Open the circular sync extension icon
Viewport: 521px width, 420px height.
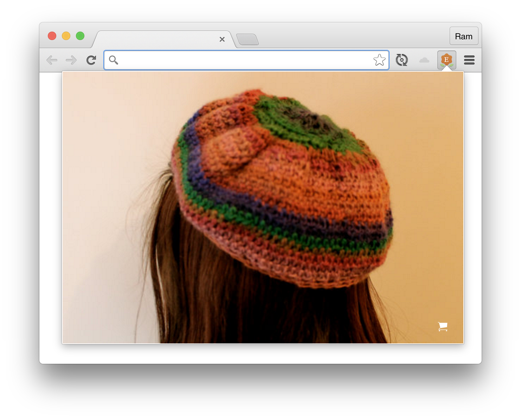click(x=401, y=60)
